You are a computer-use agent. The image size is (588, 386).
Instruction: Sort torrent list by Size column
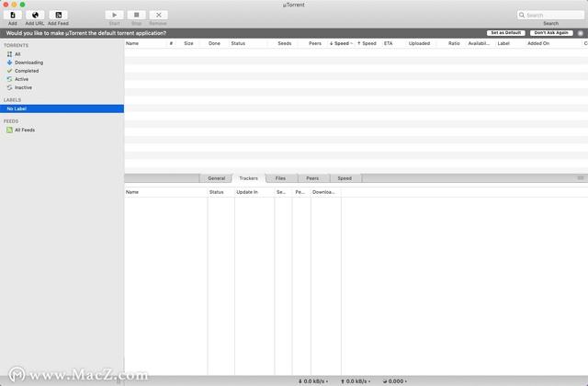(188, 43)
